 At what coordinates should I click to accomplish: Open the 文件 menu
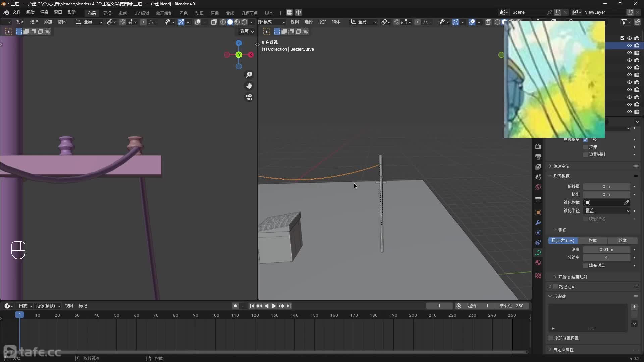[x=16, y=12]
